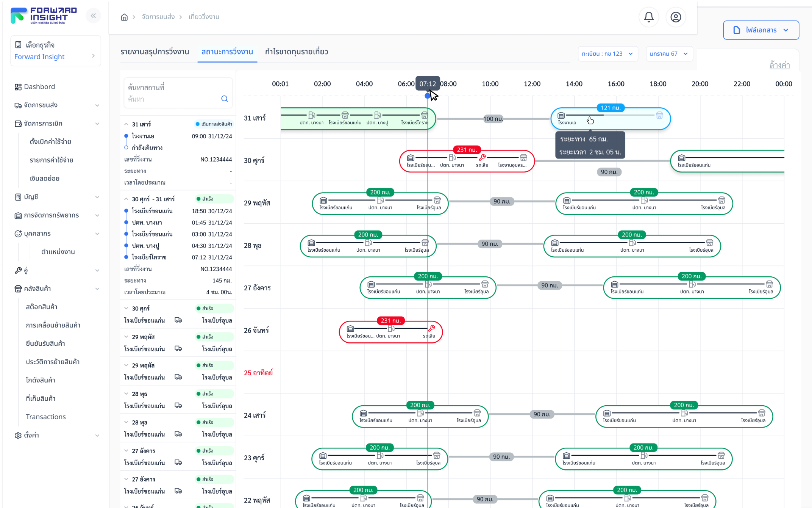
Task: Click the document icon in ไฟล์เอกสาร button
Action: point(737,30)
